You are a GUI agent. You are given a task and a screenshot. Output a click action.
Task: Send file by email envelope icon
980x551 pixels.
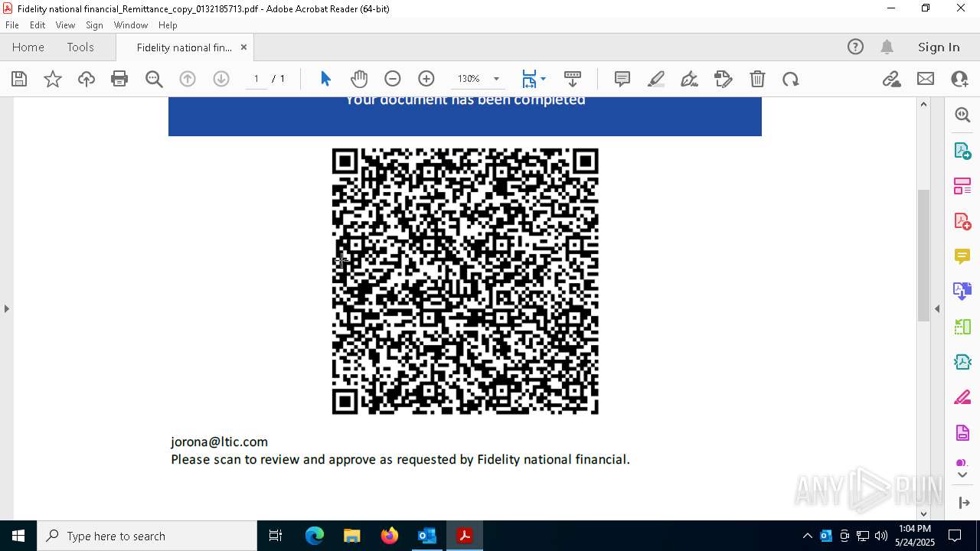(x=926, y=79)
